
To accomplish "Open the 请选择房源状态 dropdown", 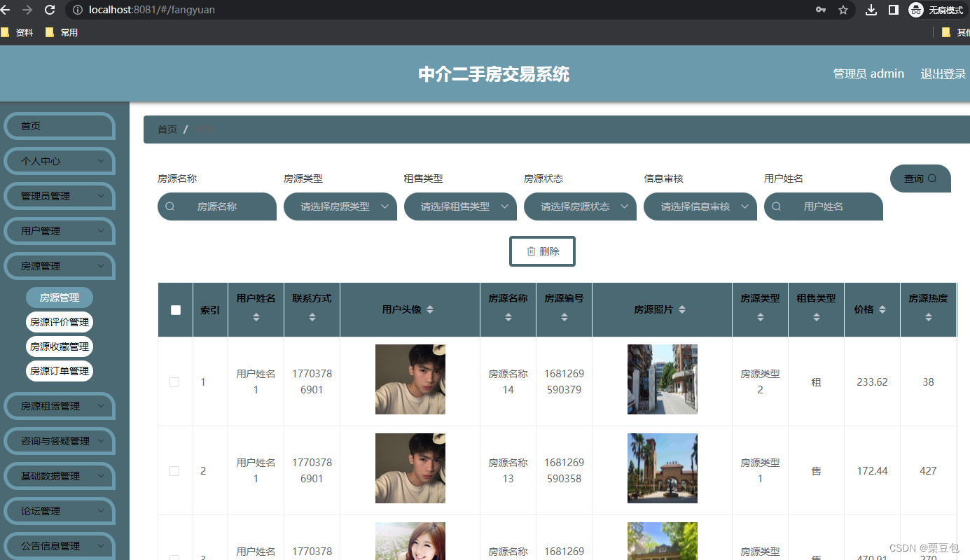I will 581,206.
